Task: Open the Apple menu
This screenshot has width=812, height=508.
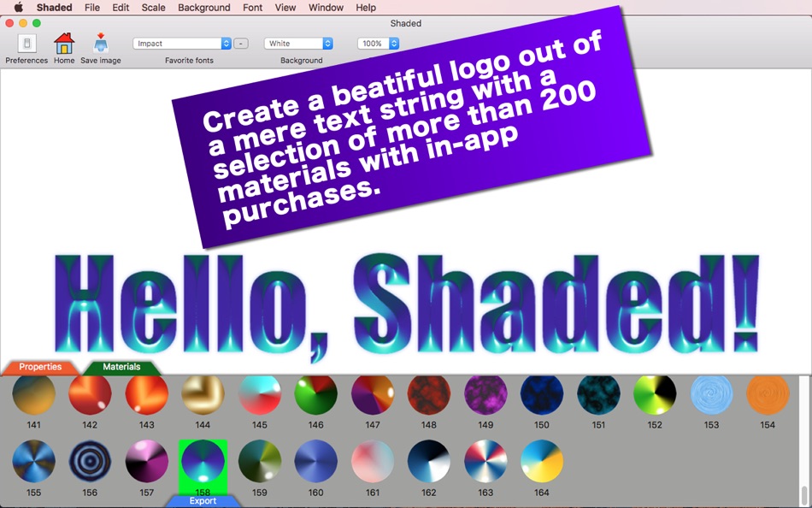Action: [19, 7]
